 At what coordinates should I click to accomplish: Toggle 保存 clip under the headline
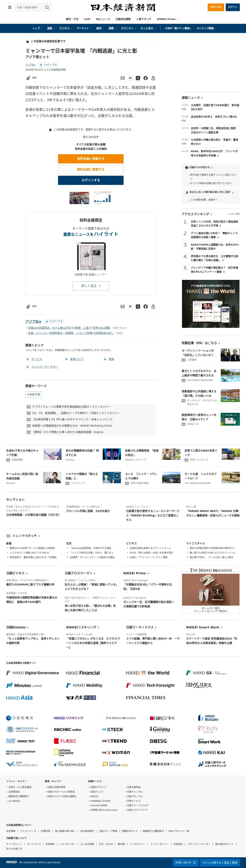point(32,78)
